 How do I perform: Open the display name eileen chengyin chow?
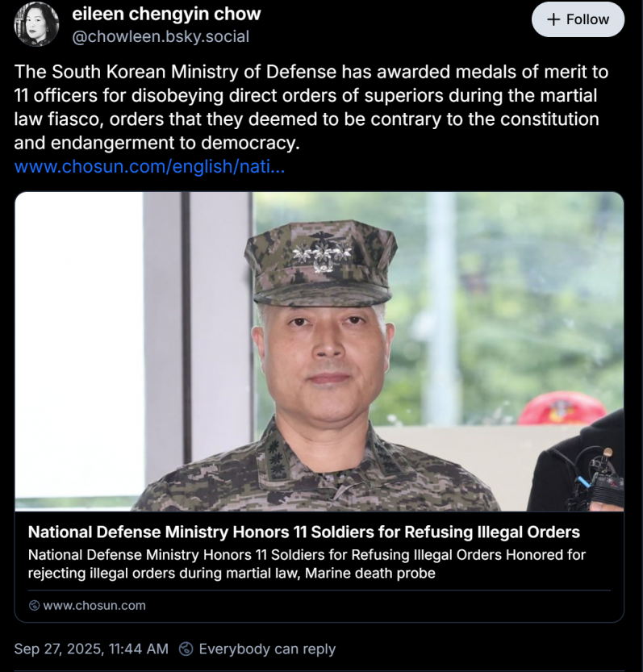(x=166, y=14)
